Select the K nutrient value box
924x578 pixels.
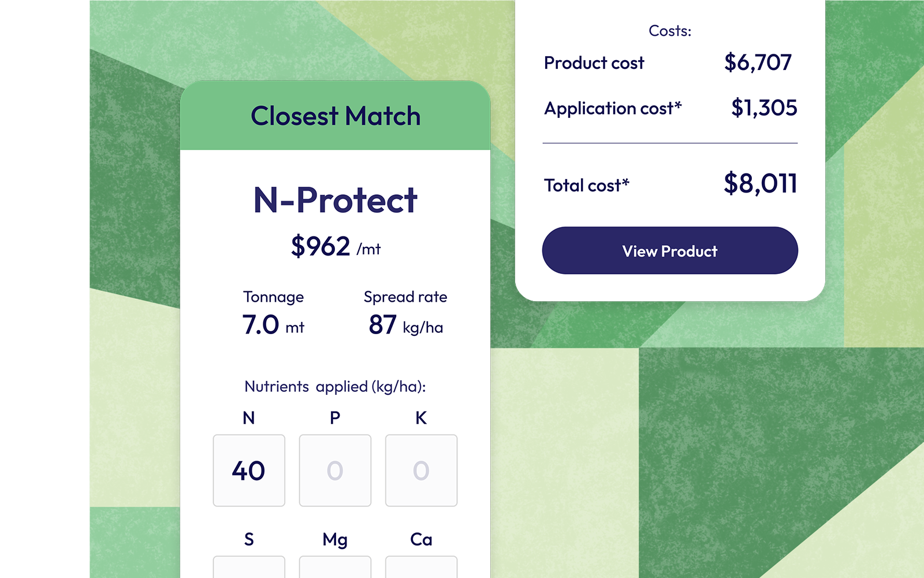421,470
